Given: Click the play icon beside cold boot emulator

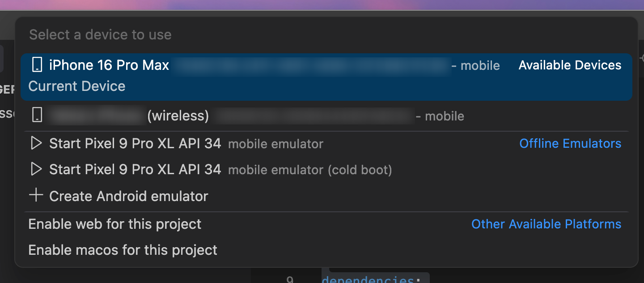Looking at the screenshot, I should [36, 169].
